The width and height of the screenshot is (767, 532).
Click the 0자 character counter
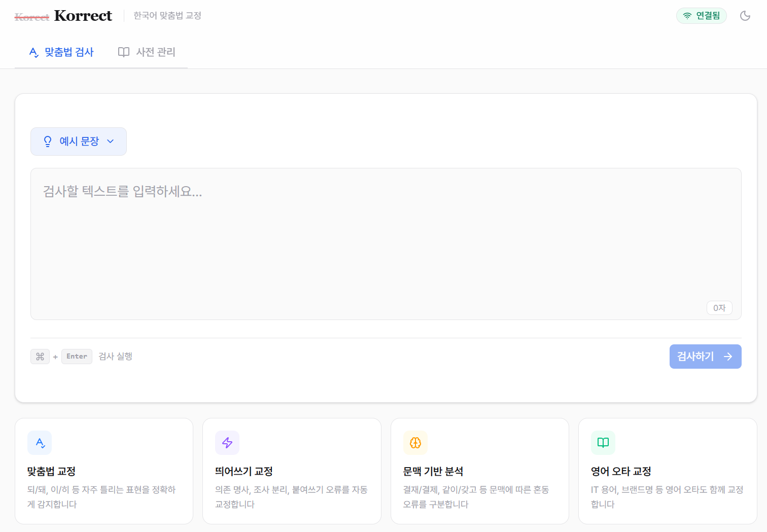click(719, 308)
